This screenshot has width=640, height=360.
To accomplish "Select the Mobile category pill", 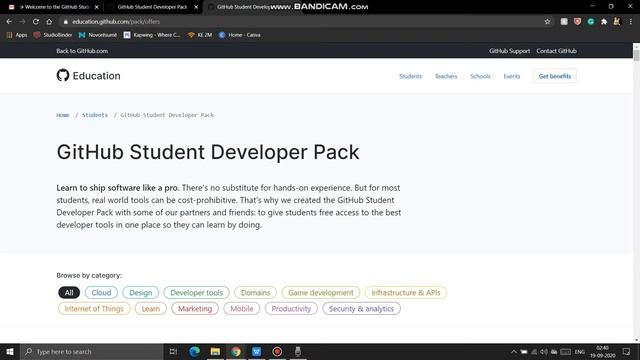I will (241, 309).
